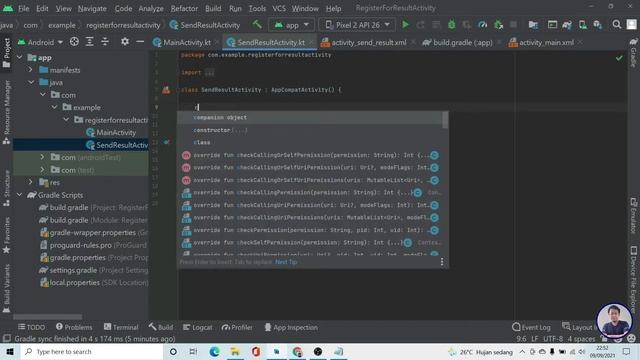Image resolution: width=640 pixels, height=360 pixels.
Task: Open the Event Log
Action: (x=531, y=327)
